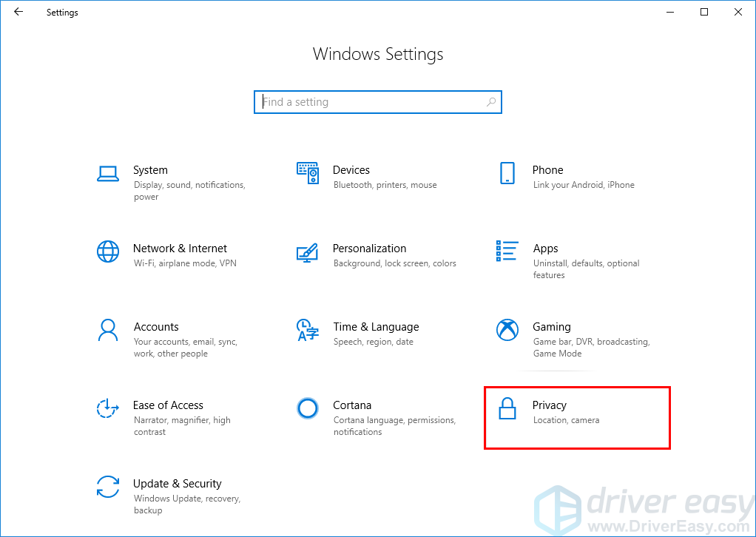Viewport: 756px width, 537px height.
Task: Maximize the Settings window
Action: coord(704,12)
